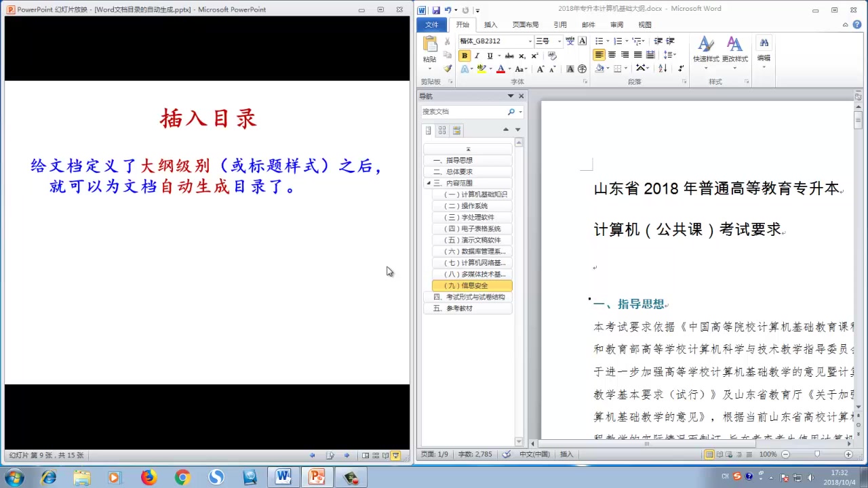
Task: Click the Decrease Indent icon
Action: (658, 41)
